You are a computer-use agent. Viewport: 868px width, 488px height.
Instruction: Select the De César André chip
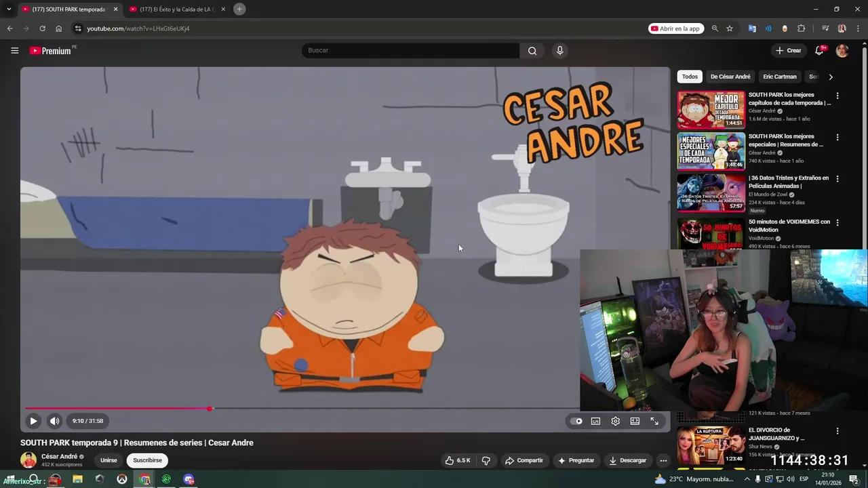coord(730,77)
